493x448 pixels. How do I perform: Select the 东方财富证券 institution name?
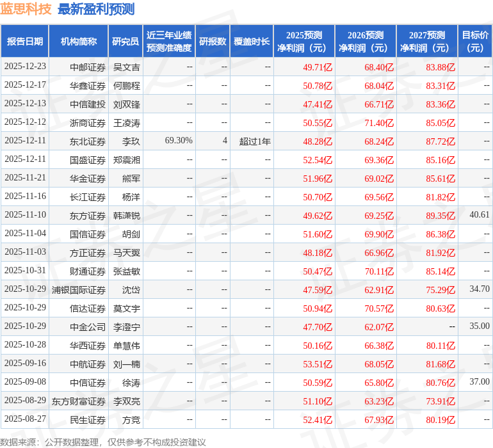(x=79, y=401)
